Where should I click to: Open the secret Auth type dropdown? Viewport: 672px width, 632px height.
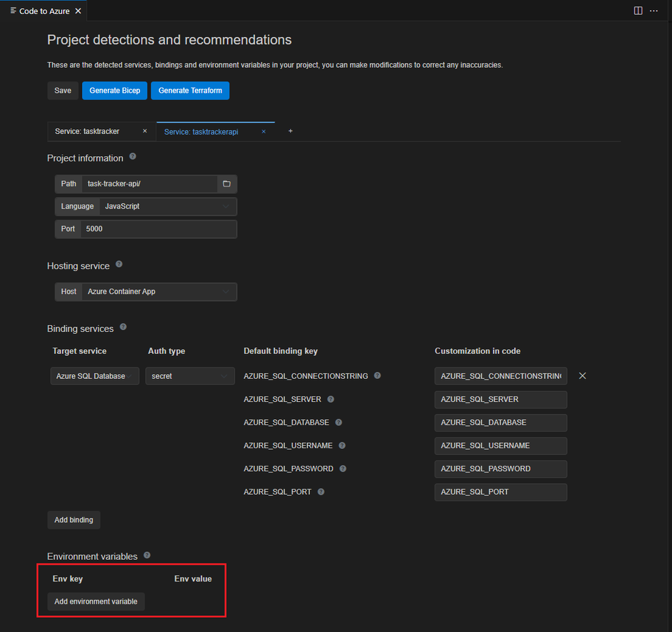[190, 376]
